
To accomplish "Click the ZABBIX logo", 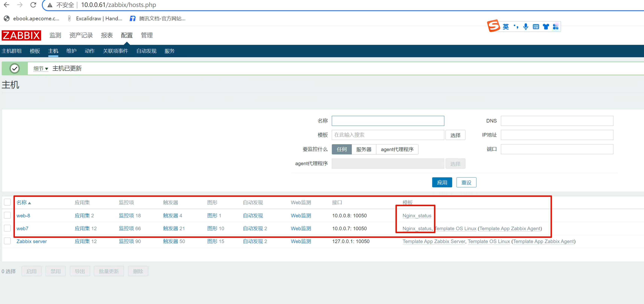I will click(x=21, y=35).
